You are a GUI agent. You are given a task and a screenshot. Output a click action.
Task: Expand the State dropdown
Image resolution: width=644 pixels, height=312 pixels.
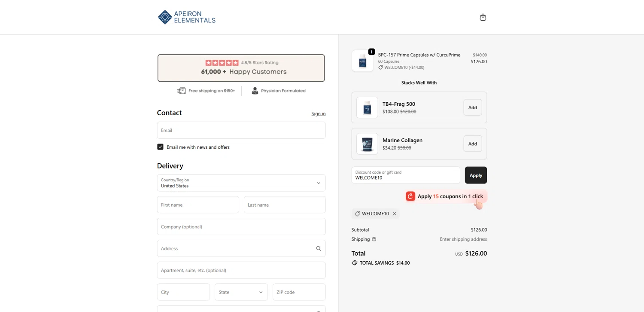241,292
